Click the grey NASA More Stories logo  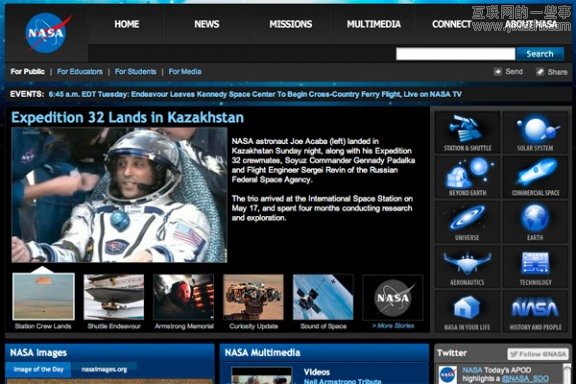[x=393, y=298]
